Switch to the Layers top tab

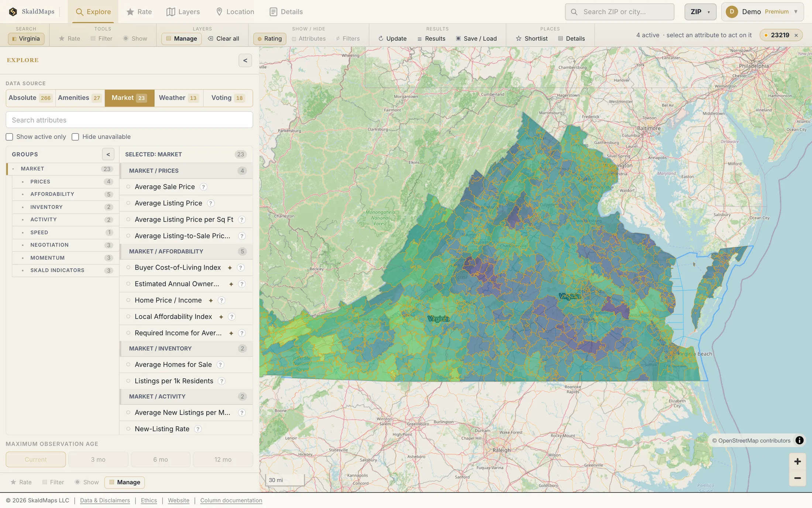point(183,12)
